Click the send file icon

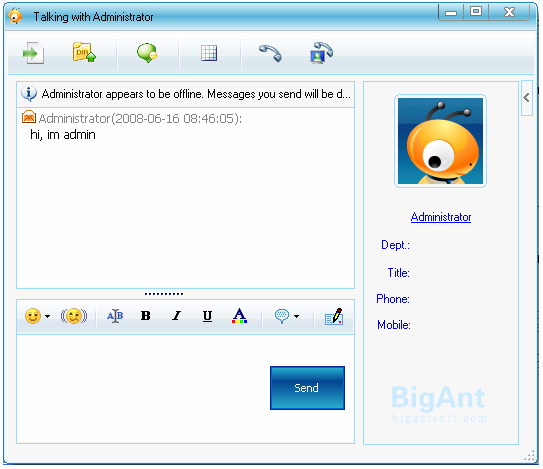coord(33,53)
